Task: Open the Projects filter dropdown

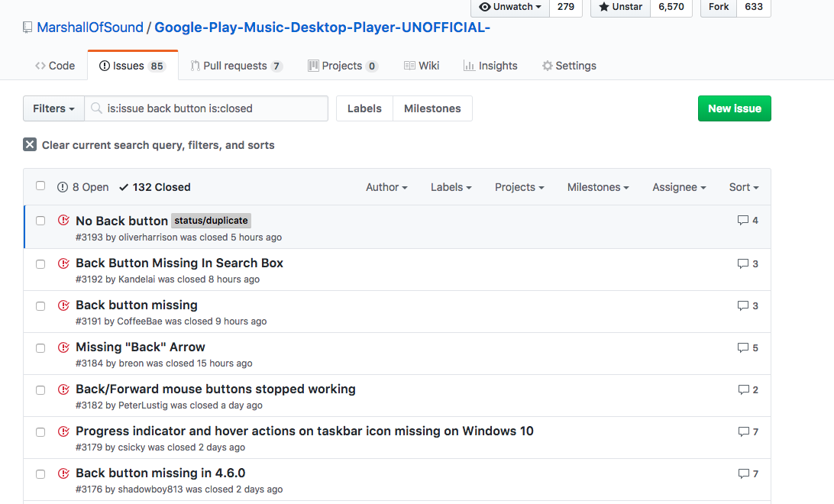Action: coord(519,187)
